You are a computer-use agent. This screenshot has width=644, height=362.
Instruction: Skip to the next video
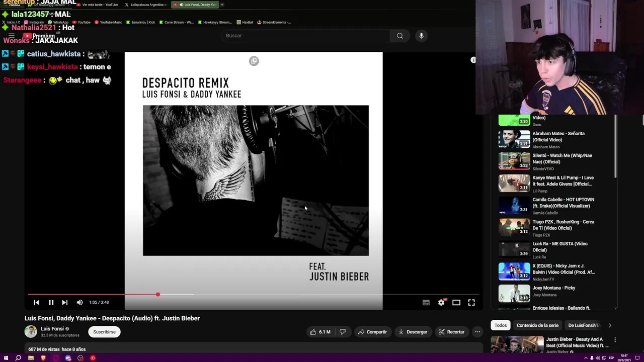tap(64, 302)
